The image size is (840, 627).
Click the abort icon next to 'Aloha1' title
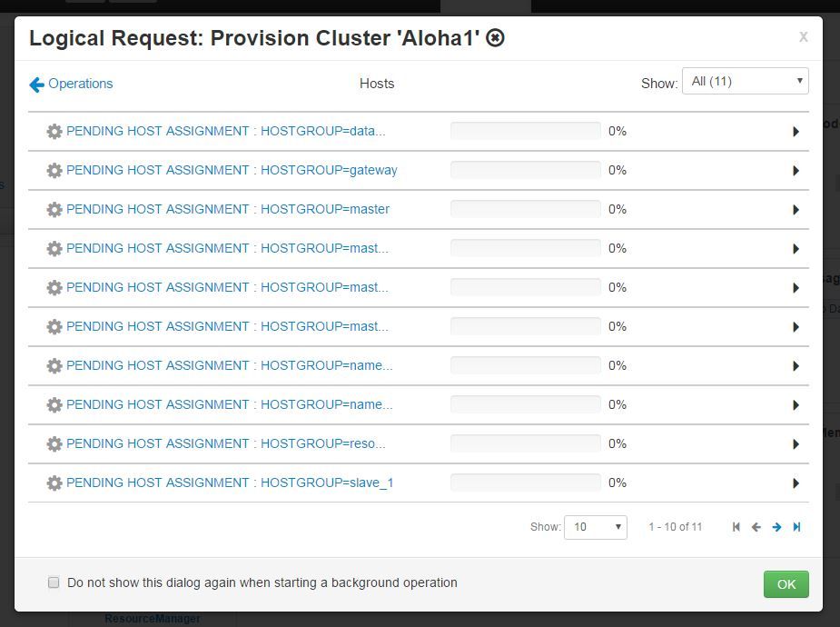tap(495, 38)
